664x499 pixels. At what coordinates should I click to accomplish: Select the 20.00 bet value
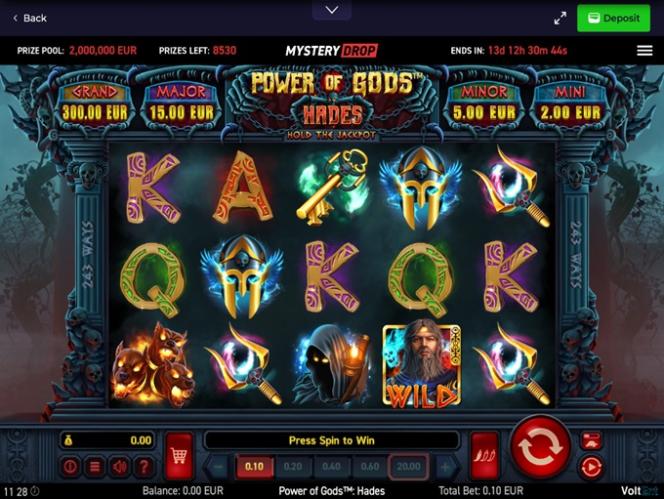click(x=408, y=466)
